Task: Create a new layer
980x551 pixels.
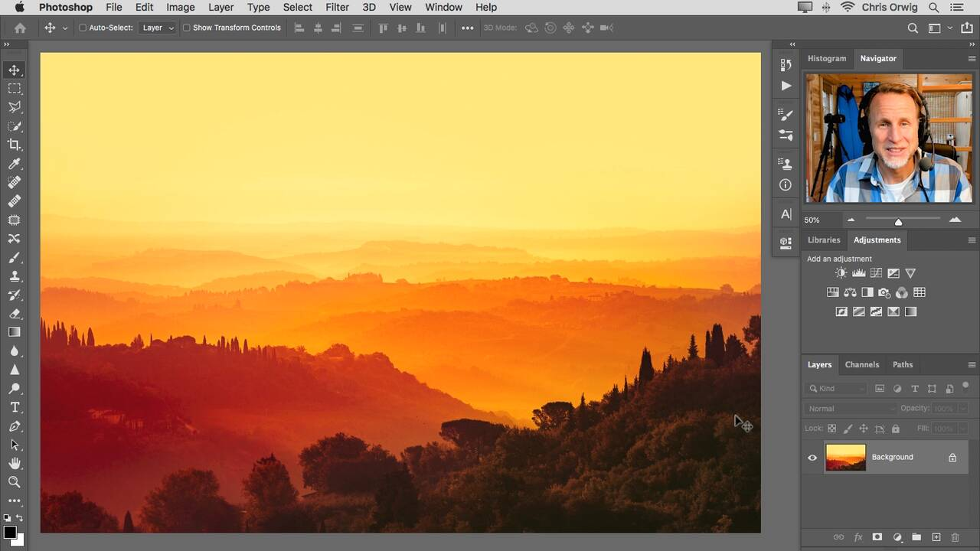Action: click(936, 537)
